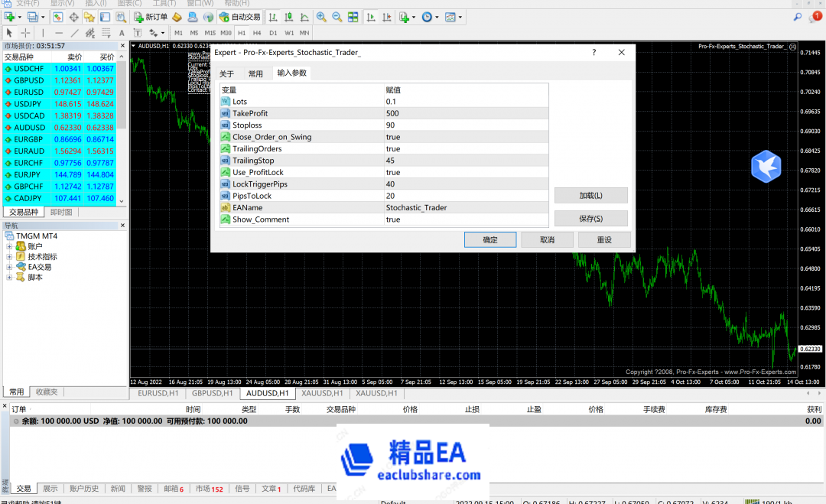Toggle the Market Watch window icon
826x504 pixels.
point(57,17)
